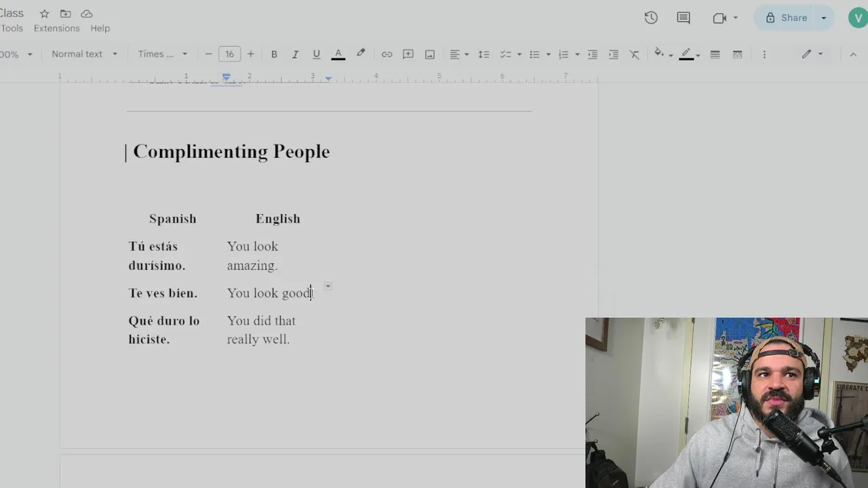Viewport: 868px width, 488px height.
Task: Open table border color pencil
Action: tap(690, 54)
